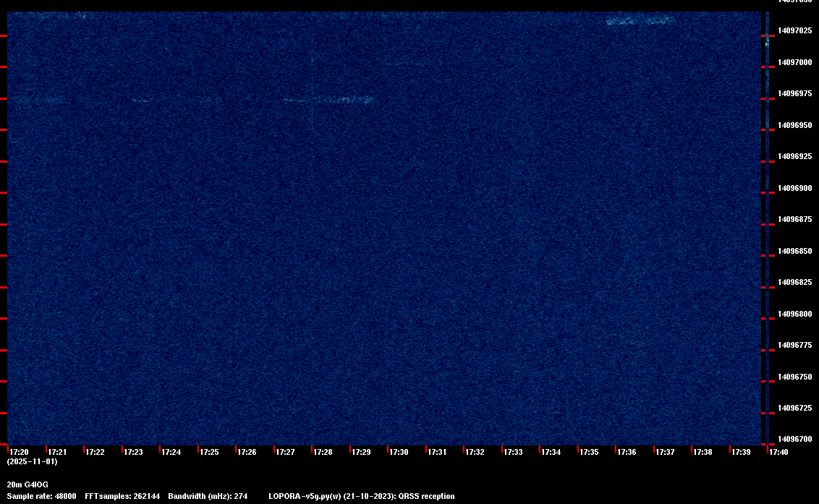This screenshot has width=819, height=504.
Task: Click the 14096800 frequency label
Action: tap(795, 314)
